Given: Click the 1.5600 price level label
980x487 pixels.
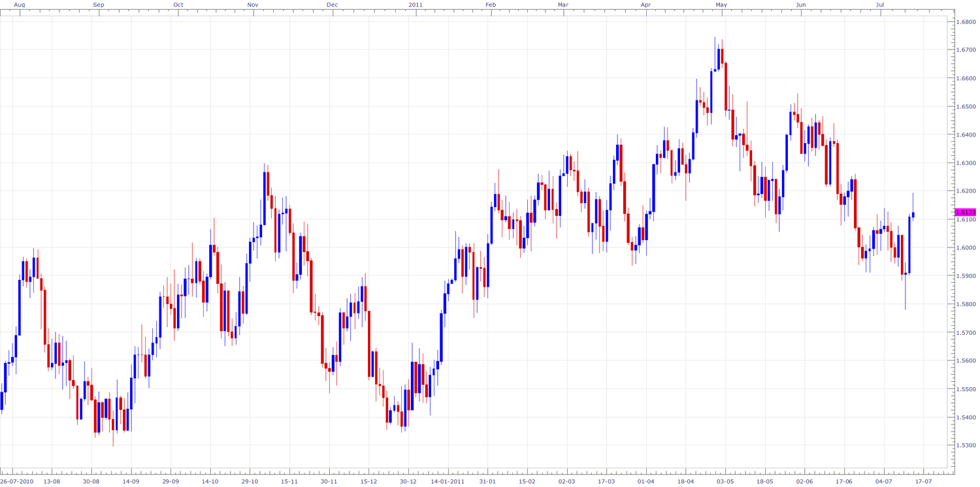Looking at the screenshot, I should click(x=966, y=361).
